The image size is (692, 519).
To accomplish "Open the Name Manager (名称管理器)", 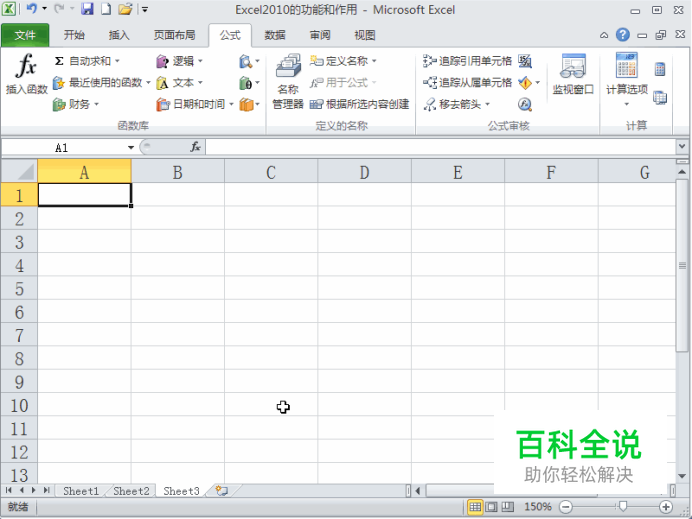I will click(288, 82).
